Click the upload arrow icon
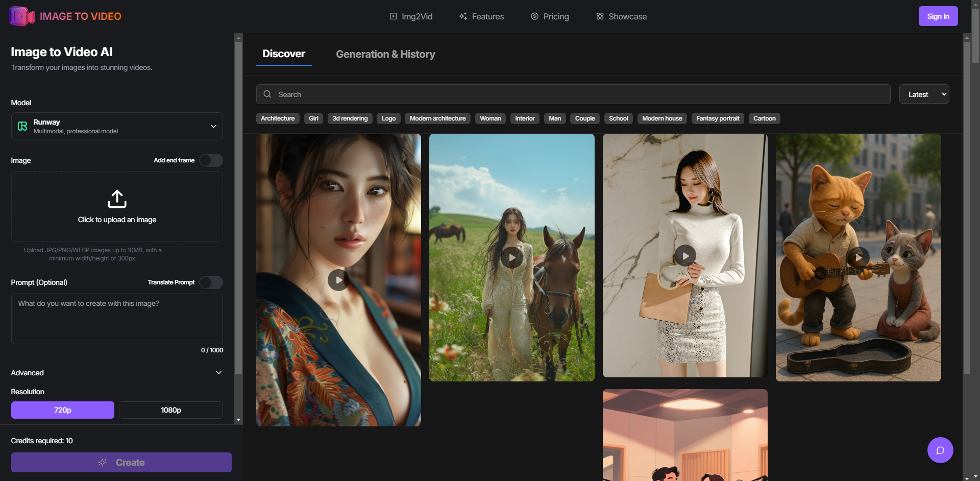Screen dimensions: 980x481 tap(116, 199)
